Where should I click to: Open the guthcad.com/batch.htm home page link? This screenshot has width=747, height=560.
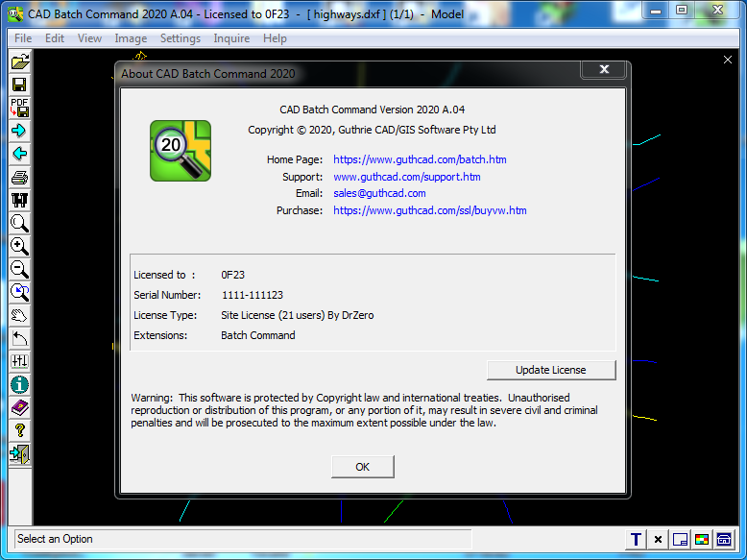[x=420, y=159]
